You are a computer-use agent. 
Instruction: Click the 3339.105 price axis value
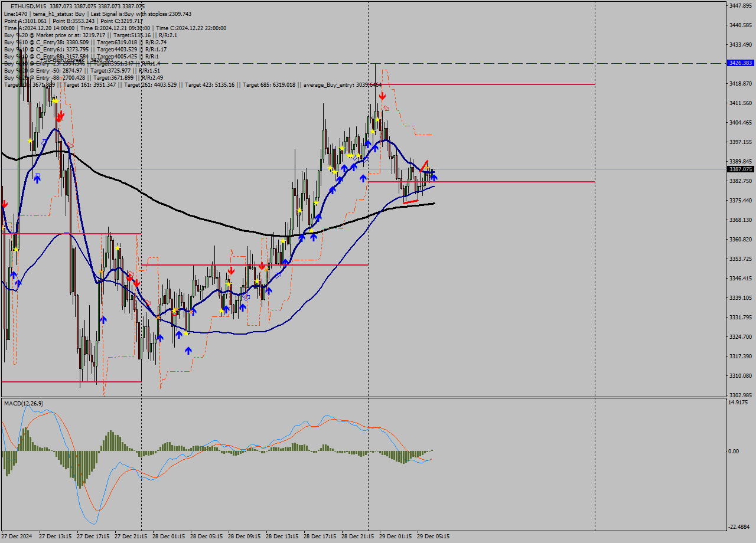pyautogui.click(x=741, y=297)
